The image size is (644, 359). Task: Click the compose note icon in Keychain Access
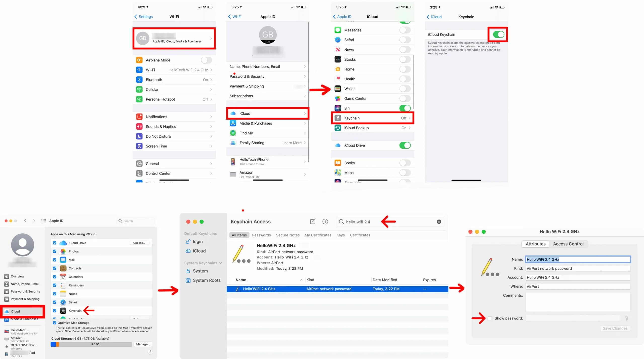point(313,222)
